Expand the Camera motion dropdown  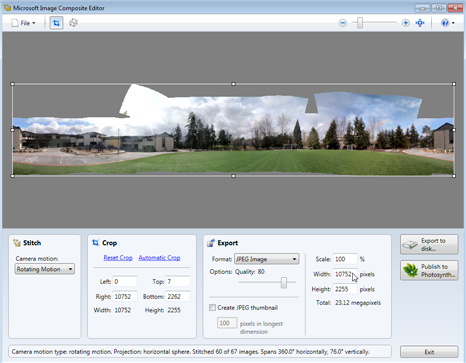[x=45, y=269]
